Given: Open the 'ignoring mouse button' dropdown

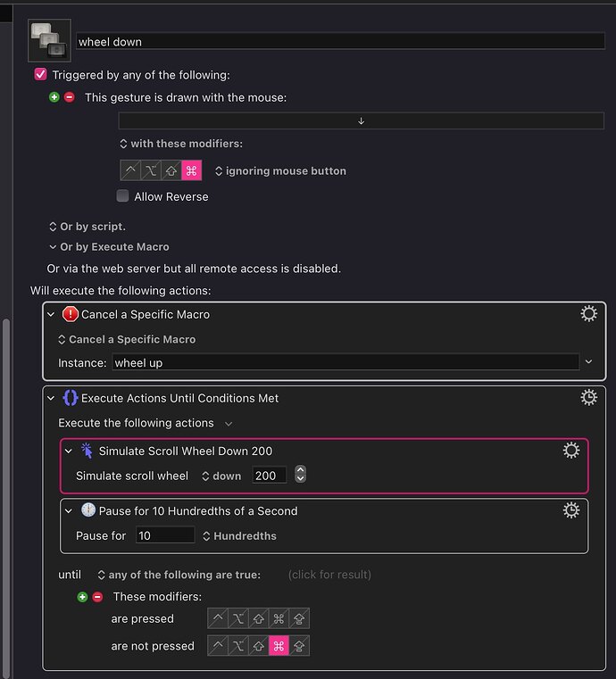Looking at the screenshot, I should click(281, 170).
